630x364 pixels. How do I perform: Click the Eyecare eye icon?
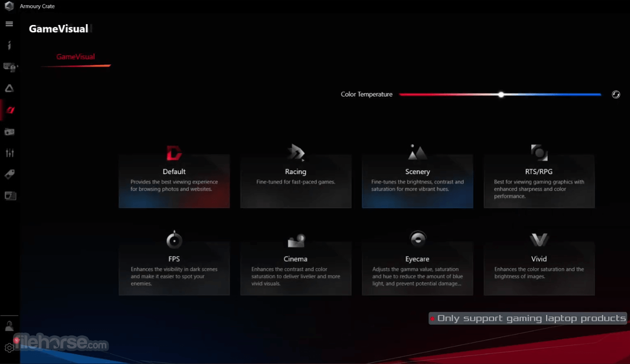pos(418,239)
